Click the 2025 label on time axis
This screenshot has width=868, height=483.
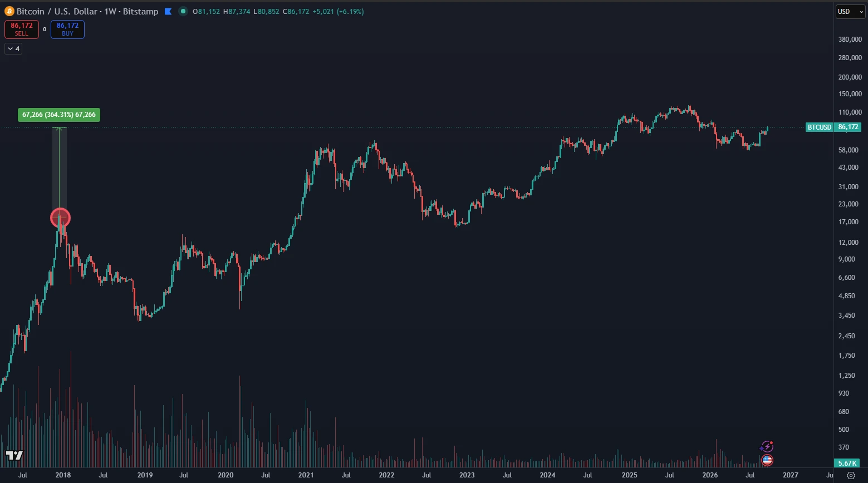click(629, 475)
